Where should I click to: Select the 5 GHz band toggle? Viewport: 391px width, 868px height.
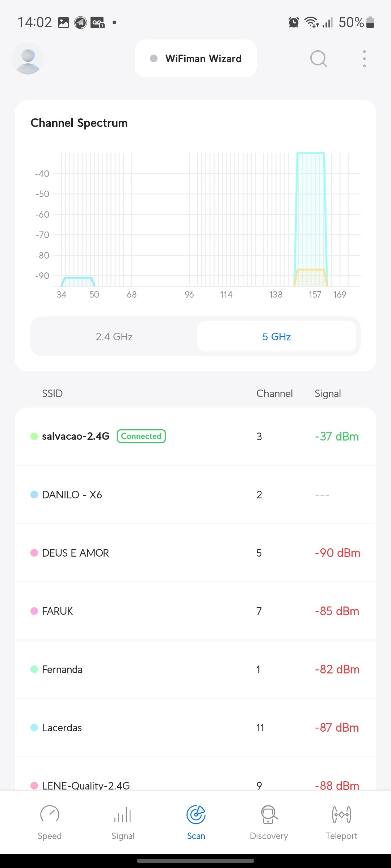(x=276, y=337)
